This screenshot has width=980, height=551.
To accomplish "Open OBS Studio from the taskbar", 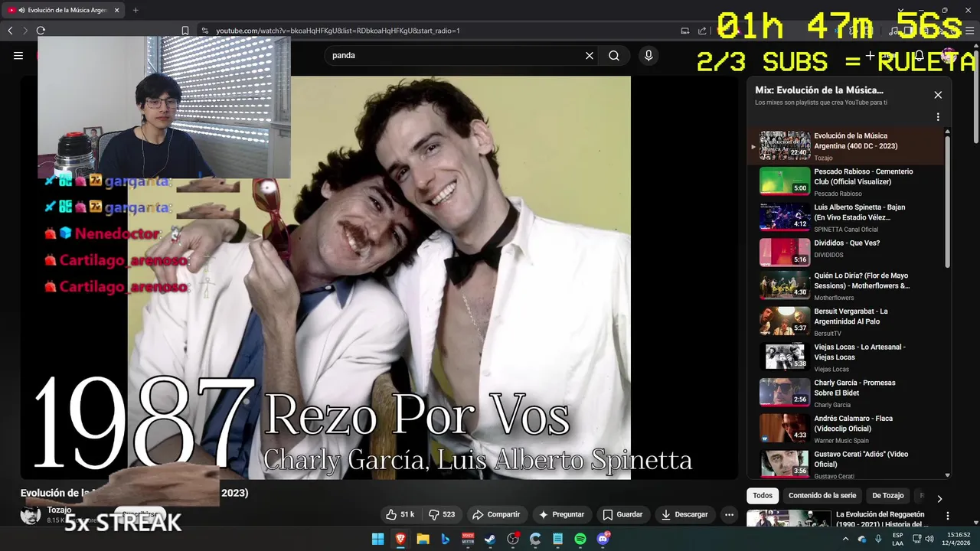I will (513, 540).
